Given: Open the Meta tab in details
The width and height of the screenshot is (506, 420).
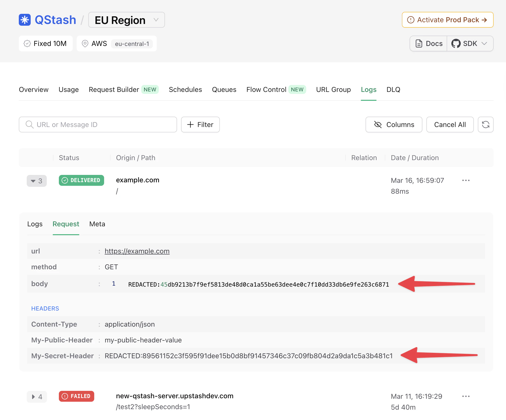Looking at the screenshot, I should click(x=97, y=224).
